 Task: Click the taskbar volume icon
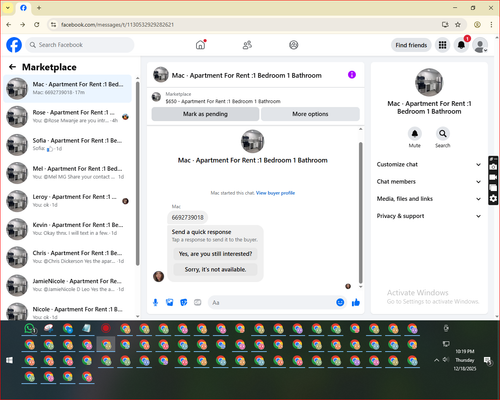pos(446,360)
